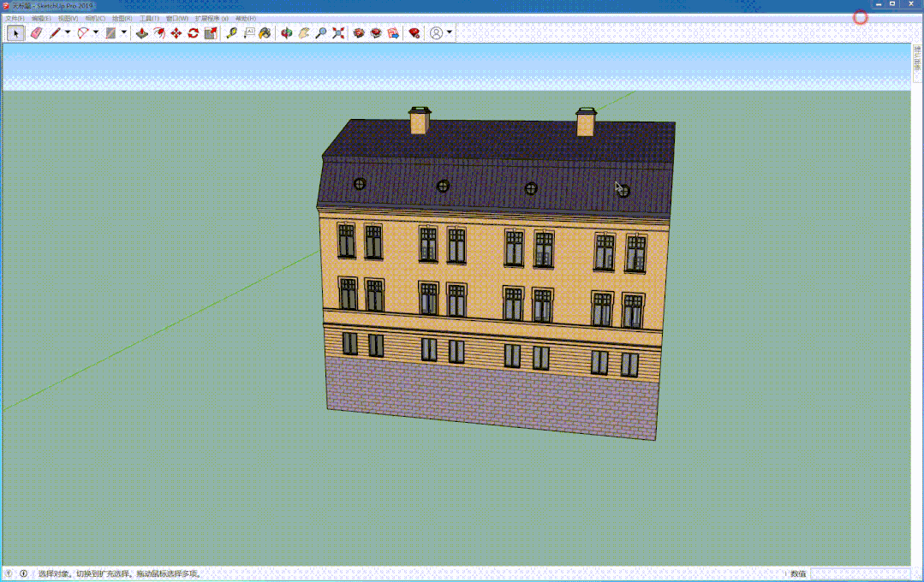The width and height of the screenshot is (924, 582).
Task: Pick the Tape Measure tool
Action: pos(231,33)
